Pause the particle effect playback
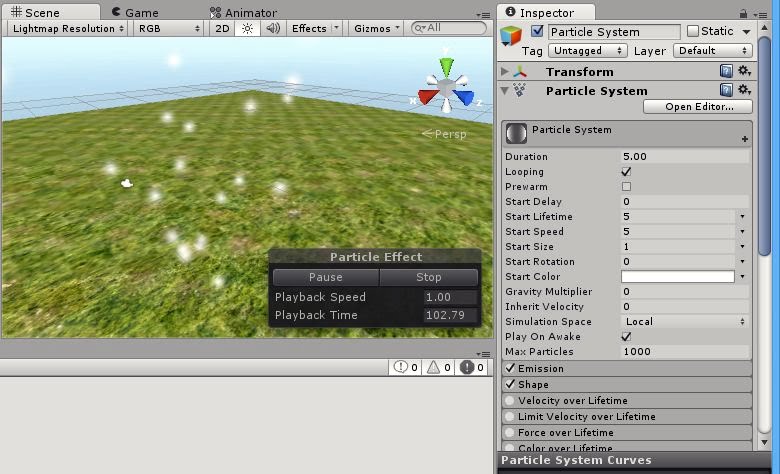The height and width of the screenshot is (474, 780). (325, 277)
